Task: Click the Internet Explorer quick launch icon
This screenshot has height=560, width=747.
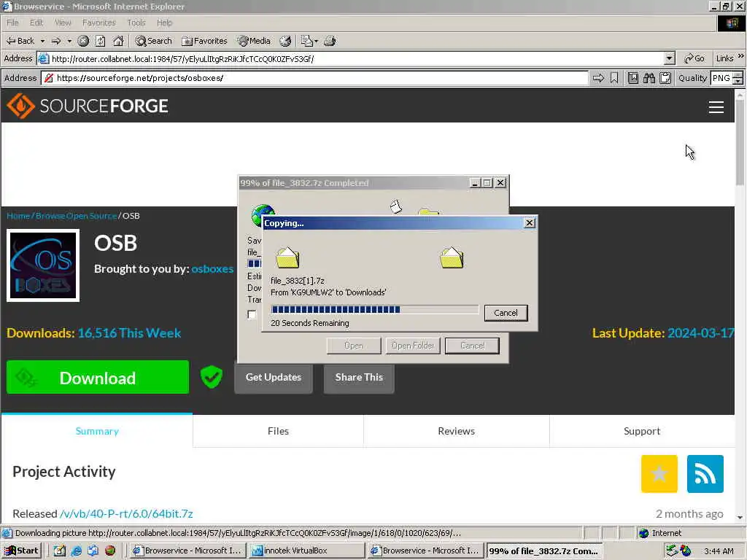Action: coord(76,551)
